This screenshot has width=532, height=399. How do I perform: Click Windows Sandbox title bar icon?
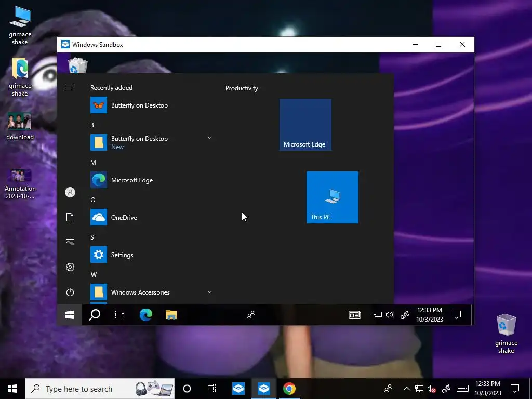pos(65,45)
